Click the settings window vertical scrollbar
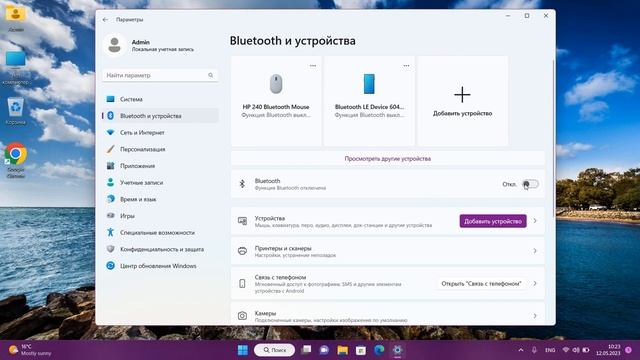 coord(553,138)
